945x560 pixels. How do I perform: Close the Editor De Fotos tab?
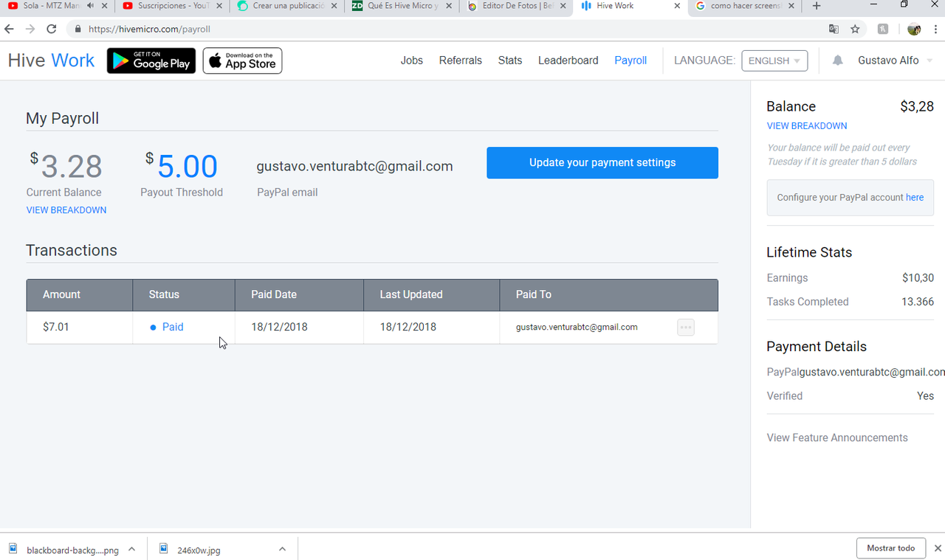(x=563, y=6)
